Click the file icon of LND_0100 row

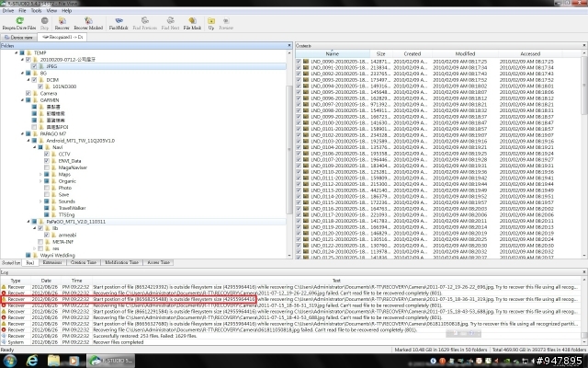(306, 122)
